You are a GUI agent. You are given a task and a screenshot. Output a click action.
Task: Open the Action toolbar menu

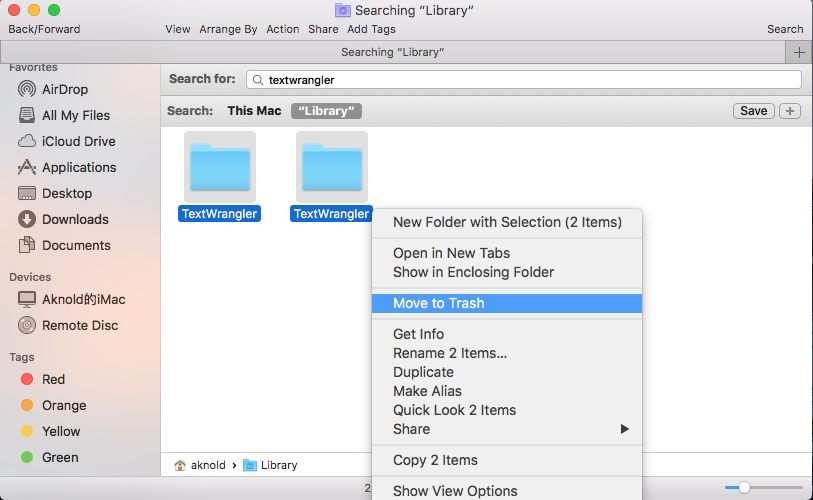click(283, 29)
